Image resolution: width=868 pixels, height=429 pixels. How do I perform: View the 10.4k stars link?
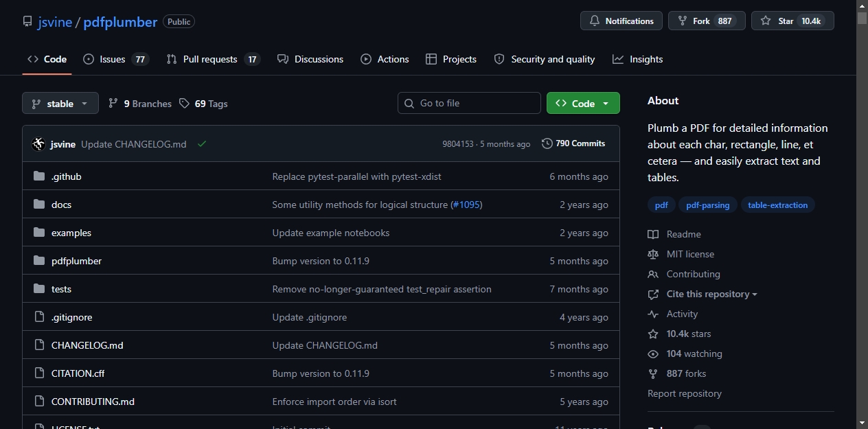[679, 334]
